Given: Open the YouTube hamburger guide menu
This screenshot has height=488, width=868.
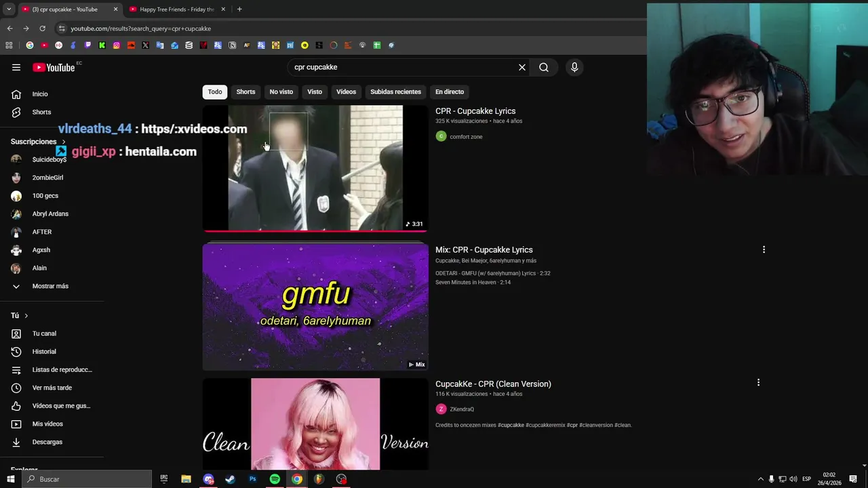Looking at the screenshot, I should coord(16,67).
